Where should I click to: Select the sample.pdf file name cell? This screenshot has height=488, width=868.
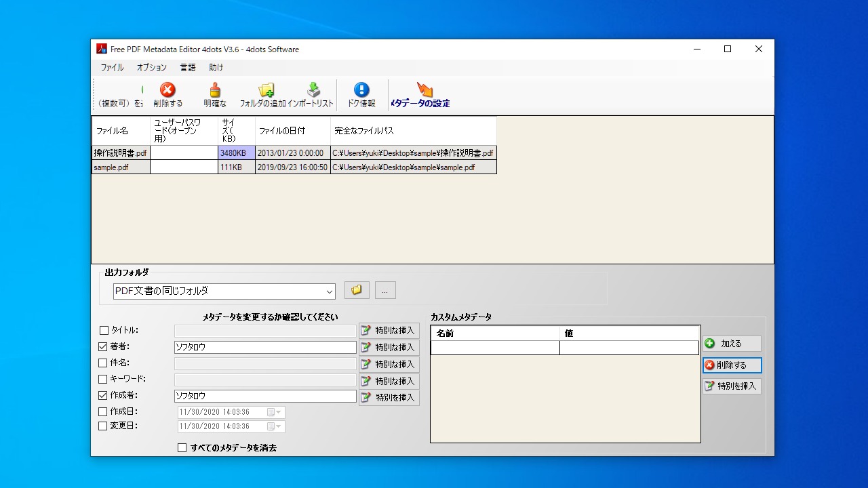(121, 167)
